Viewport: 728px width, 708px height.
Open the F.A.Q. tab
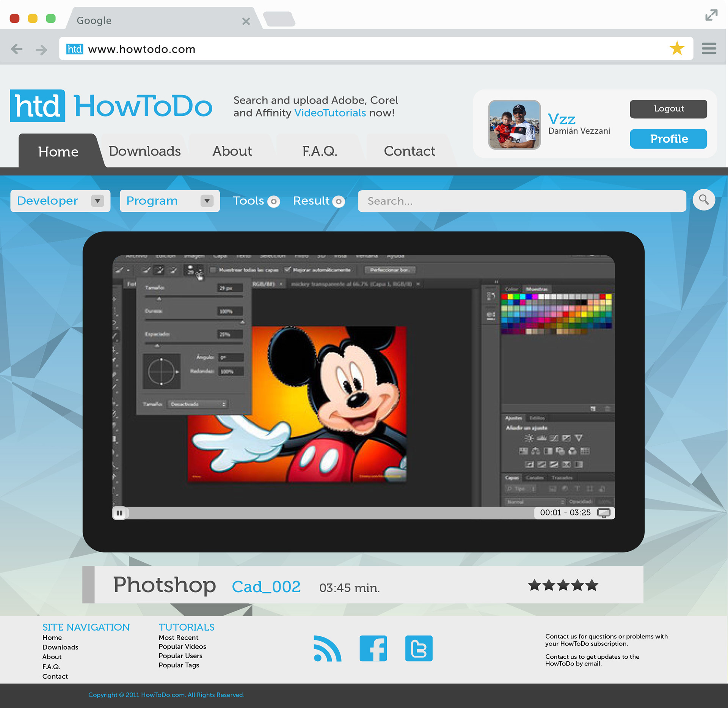click(x=320, y=151)
